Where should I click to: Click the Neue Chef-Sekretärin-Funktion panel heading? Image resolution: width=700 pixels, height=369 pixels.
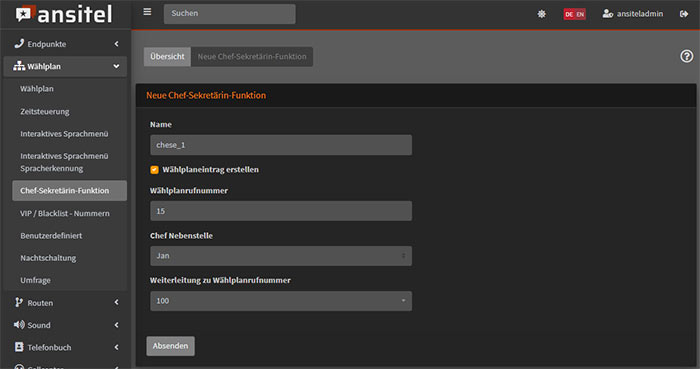[206, 95]
